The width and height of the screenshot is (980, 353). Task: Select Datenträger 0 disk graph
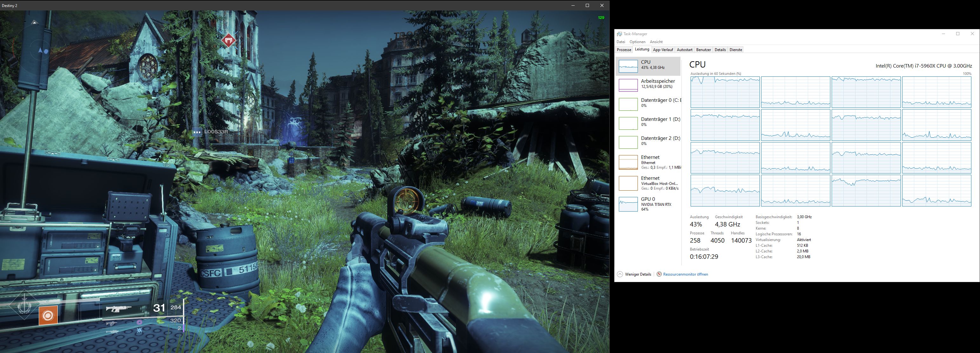click(628, 104)
